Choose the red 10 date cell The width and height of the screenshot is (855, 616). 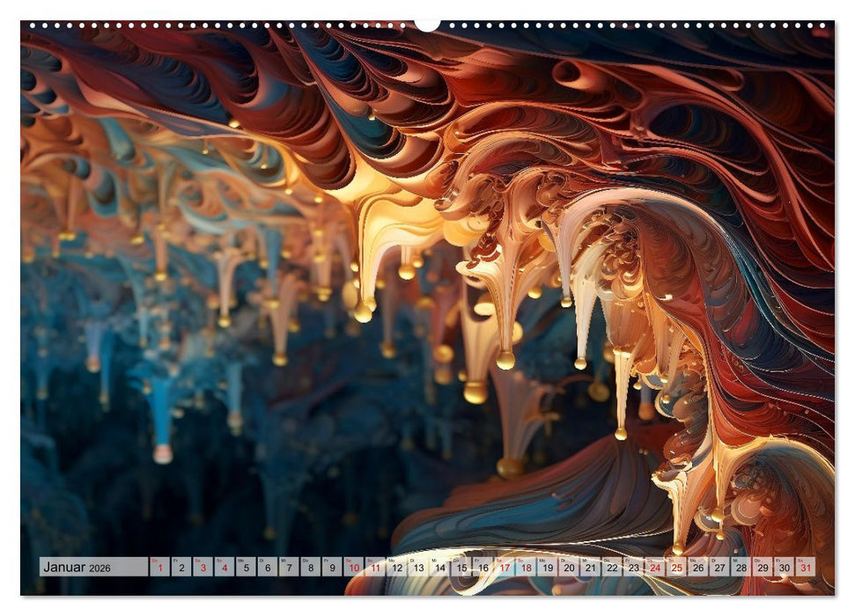353,568
